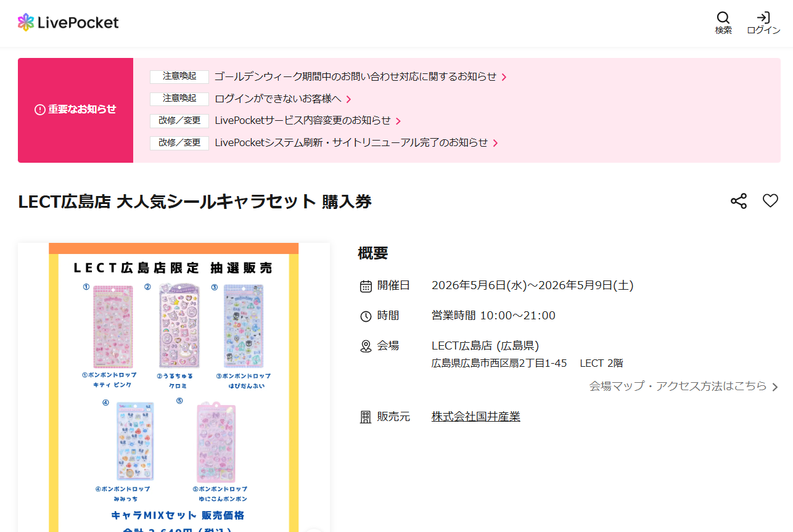The width and height of the screenshot is (793, 532).
Task: Click the calendar icon beside 開催日
Action: click(x=366, y=286)
